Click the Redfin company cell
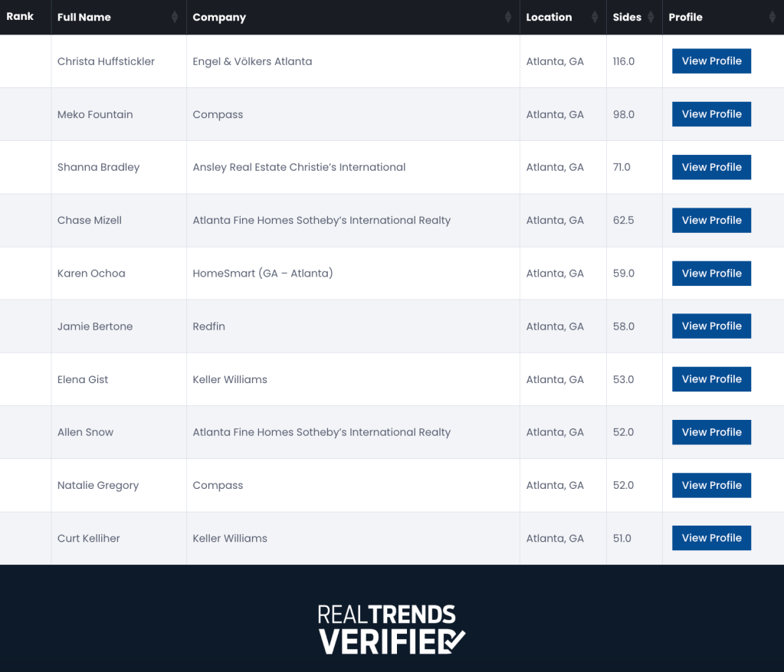The height and width of the screenshot is (672, 784). [208, 326]
